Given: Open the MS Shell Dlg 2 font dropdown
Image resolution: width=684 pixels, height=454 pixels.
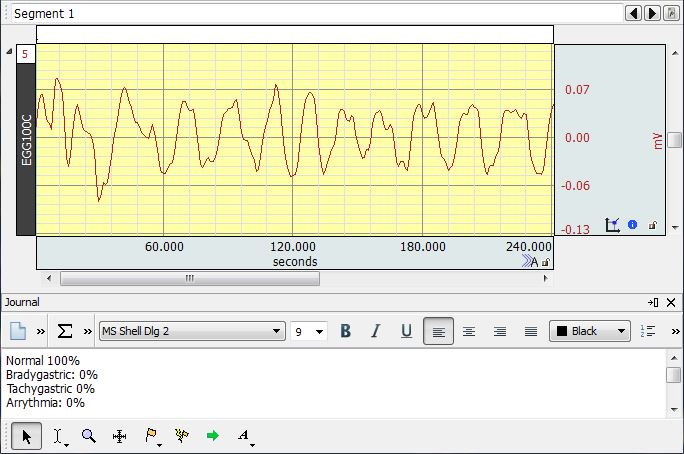Looking at the screenshot, I should [x=192, y=331].
